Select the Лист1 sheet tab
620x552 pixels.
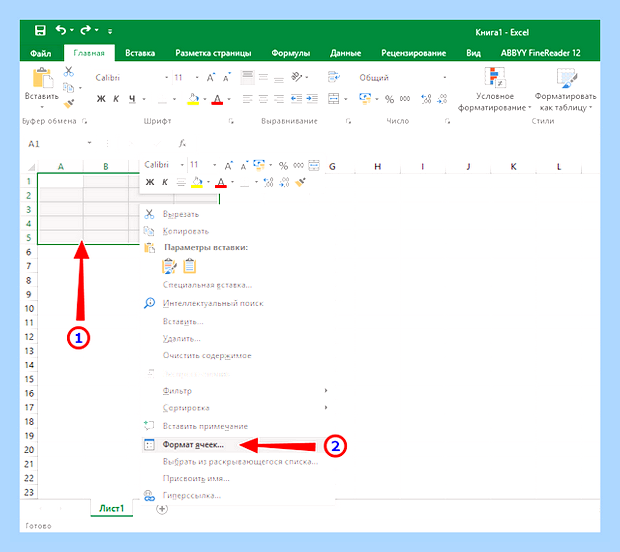point(112,509)
